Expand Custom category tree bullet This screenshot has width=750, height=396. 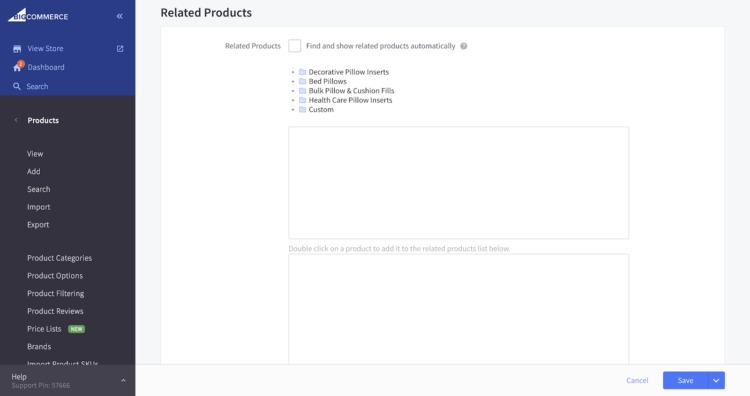tap(293, 110)
